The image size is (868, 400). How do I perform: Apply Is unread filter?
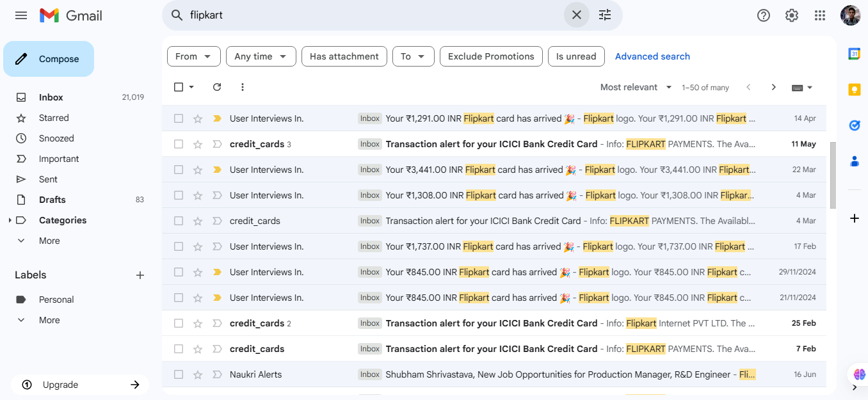pyautogui.click(x=576, y=56)
